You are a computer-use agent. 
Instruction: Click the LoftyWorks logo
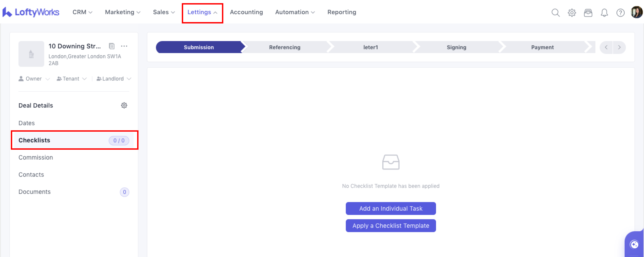click(31, 12)
